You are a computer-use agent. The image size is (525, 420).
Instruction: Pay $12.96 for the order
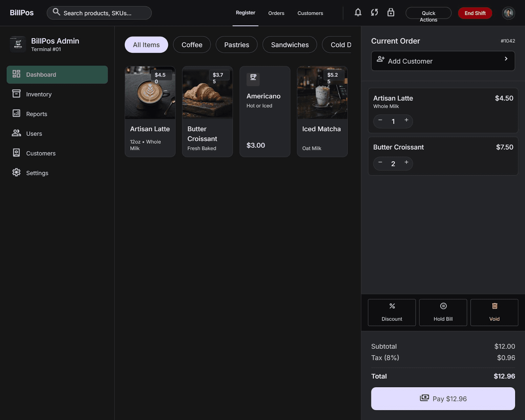click(x=443, y=399)
